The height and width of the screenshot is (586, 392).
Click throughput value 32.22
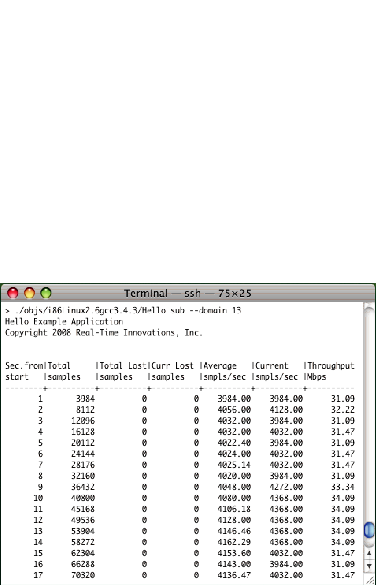coord(343,410)
